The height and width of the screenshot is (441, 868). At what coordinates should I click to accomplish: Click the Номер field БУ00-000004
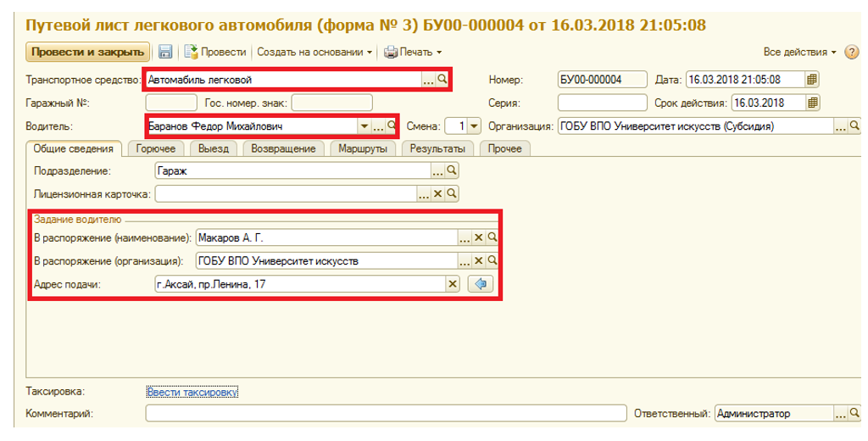click(x=603, y=80)
